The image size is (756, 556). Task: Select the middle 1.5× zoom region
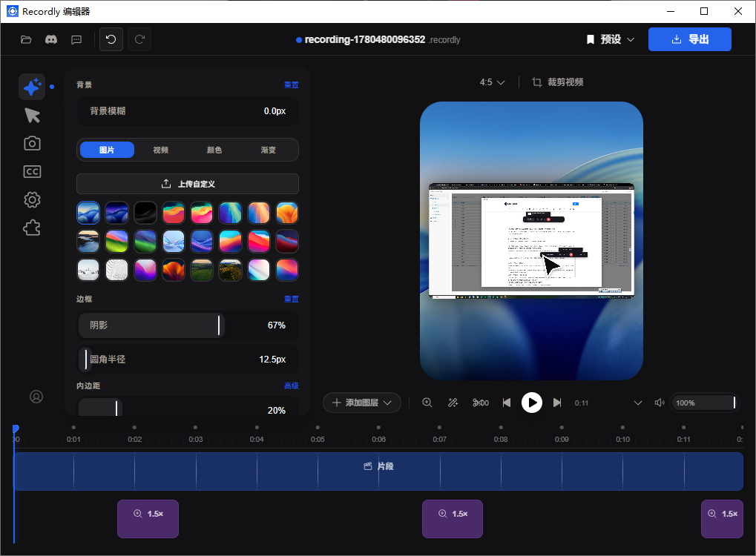(453, 519)
